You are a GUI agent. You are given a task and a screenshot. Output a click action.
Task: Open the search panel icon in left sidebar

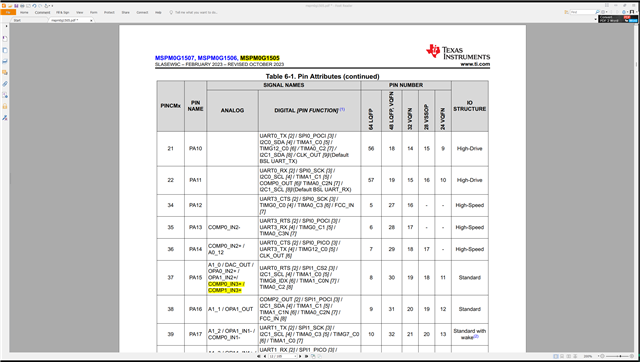[5, 95]
